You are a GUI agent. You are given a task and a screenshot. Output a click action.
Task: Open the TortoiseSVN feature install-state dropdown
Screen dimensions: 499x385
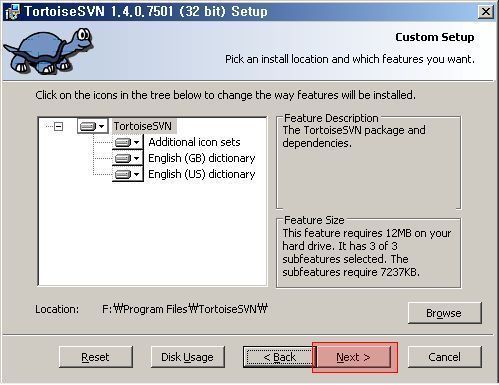92,126
